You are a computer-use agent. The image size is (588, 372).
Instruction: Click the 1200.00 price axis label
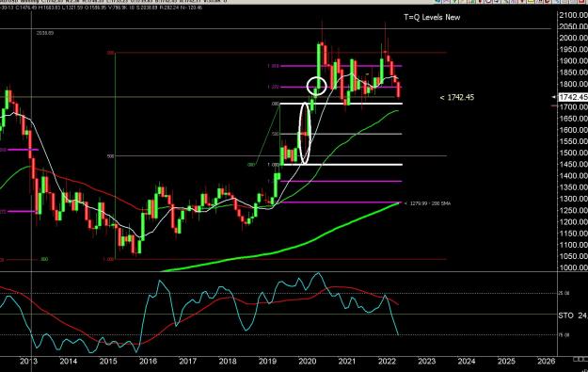pyautogui.click(x=573, y=222)
